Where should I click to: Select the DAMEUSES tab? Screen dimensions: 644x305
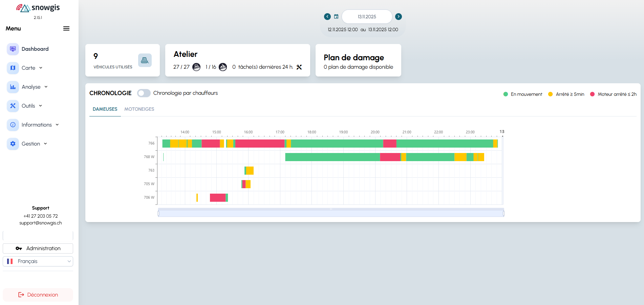(x=105, y=109)
